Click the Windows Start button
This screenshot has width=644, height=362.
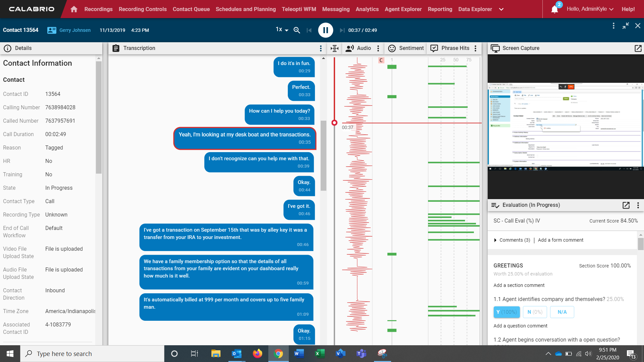tap(10, 354)
